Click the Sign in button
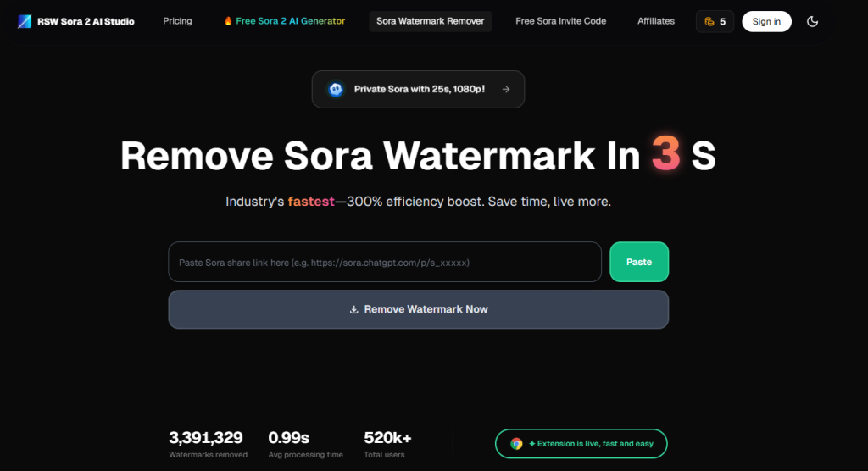This screenshot has width=868, height=471. coord(766,21)
